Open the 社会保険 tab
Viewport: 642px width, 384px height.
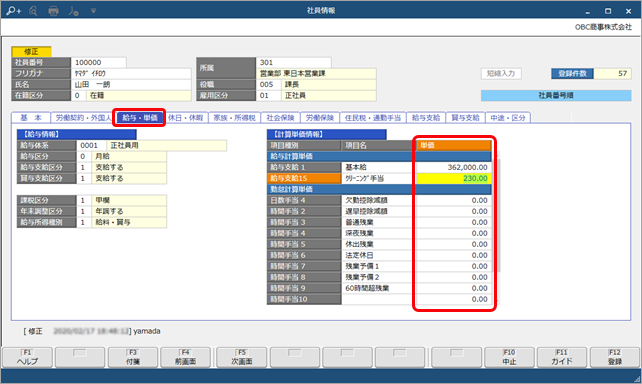point(280,117)
